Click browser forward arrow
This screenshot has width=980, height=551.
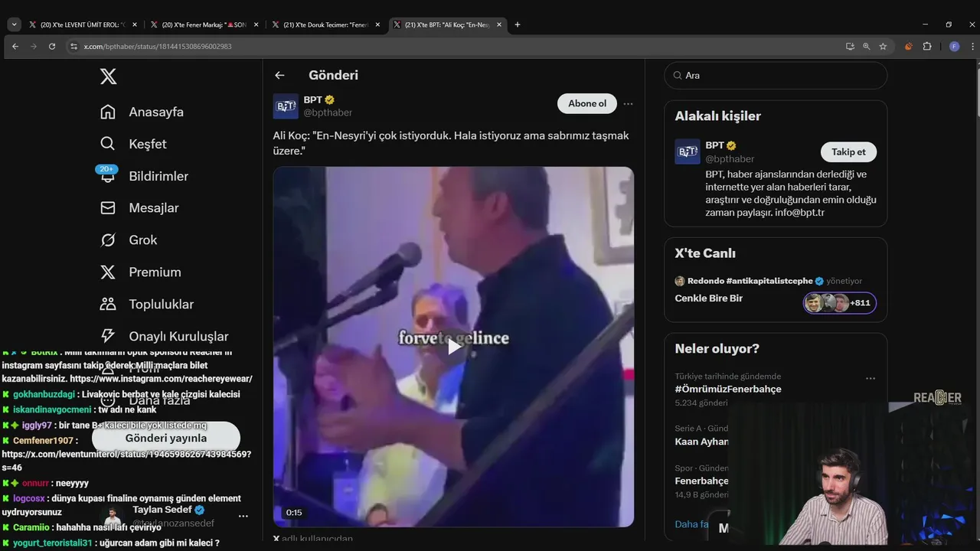pyautogui.click(x=34, y=46)
